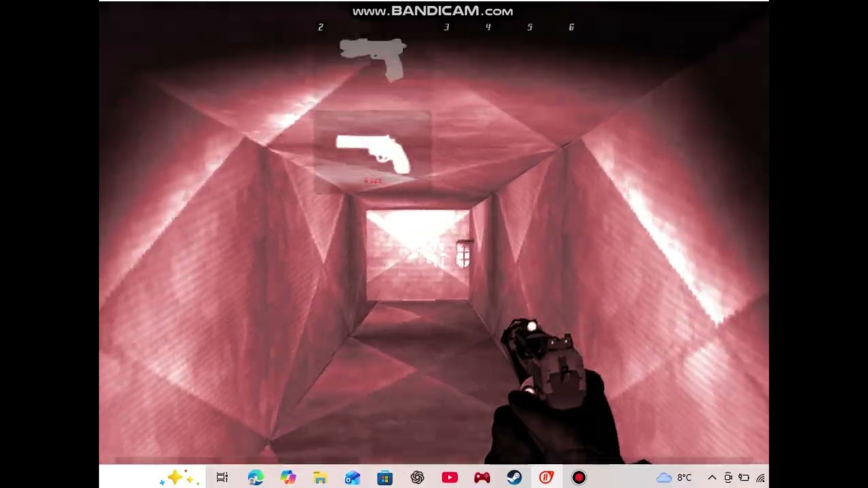Open Bandicam recorder from taskbar
868x488 pixels.
click(578, 478)
